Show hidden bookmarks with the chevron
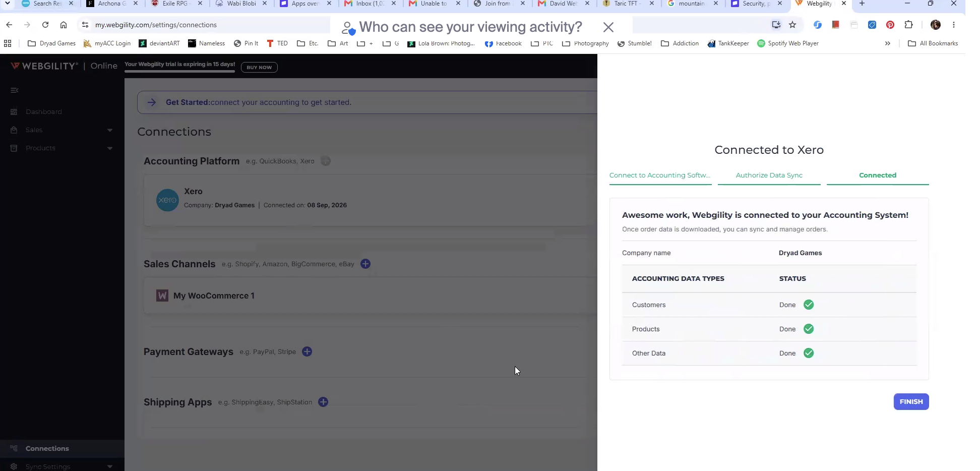The width and height of the screenshot is (980, 471). click(x=887, y=43)
